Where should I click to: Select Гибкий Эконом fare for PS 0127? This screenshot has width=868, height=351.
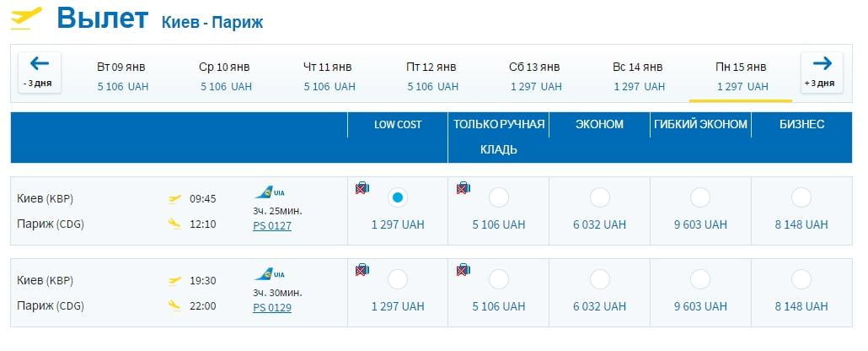700,197
